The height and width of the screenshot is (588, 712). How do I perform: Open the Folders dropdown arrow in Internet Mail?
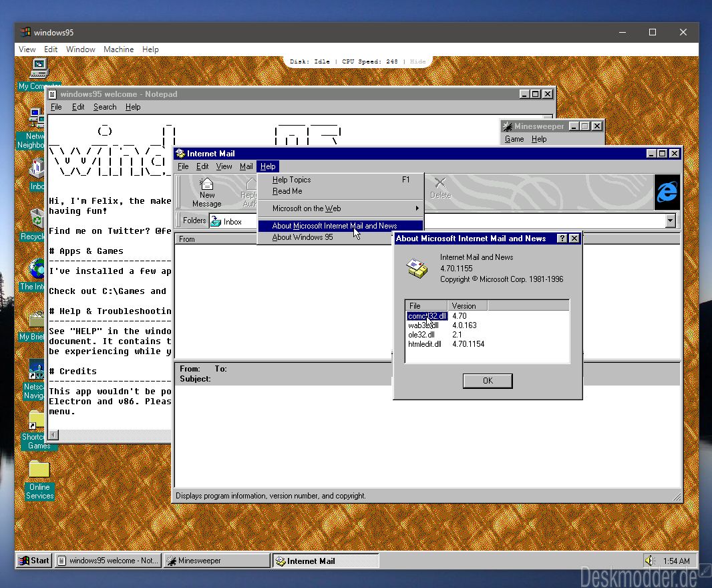670,221
